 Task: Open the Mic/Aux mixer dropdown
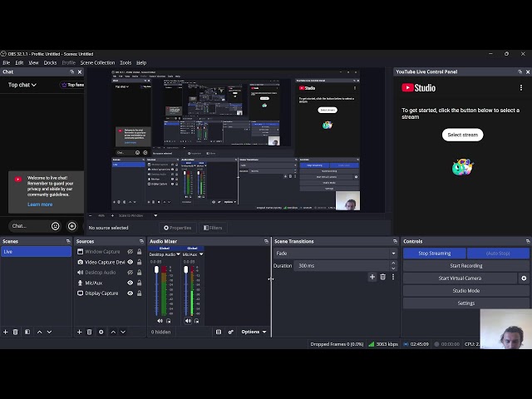coord(201,254)
